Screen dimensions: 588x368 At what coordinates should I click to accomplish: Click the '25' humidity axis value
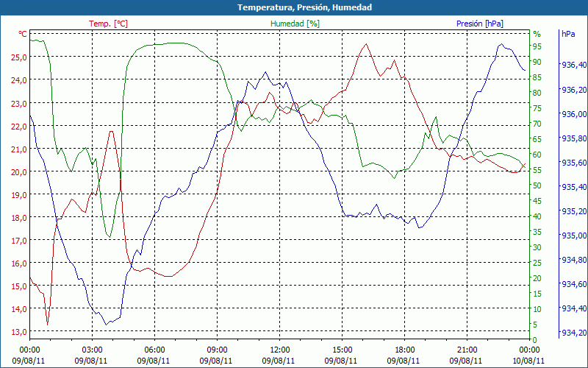(x=537, y=263)
